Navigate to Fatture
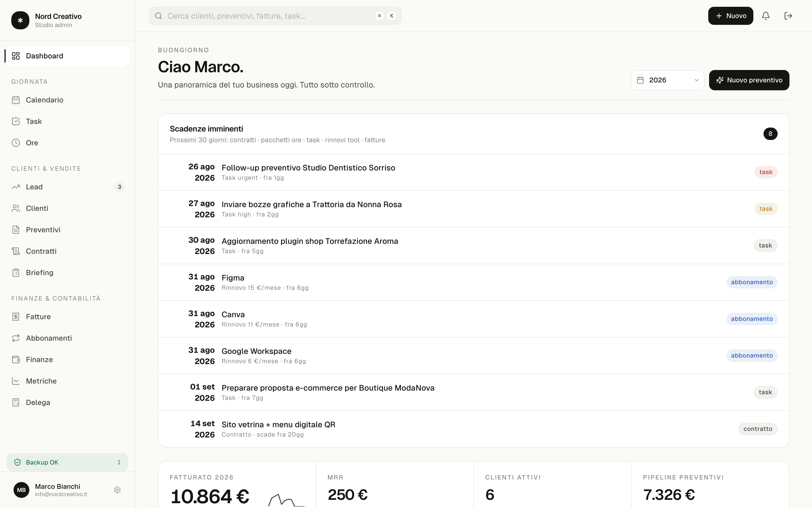 [x=67, y=316]
